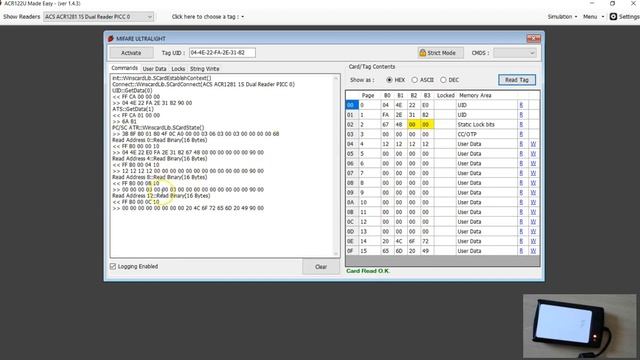Click W link for page 12 row

point(533,222)
